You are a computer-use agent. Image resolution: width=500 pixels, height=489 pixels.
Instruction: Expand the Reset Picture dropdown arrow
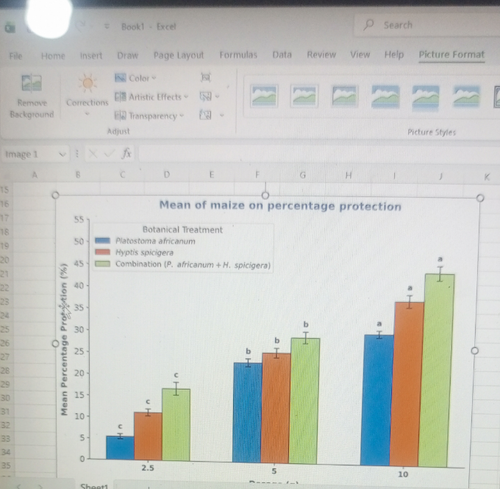[222, 116]
